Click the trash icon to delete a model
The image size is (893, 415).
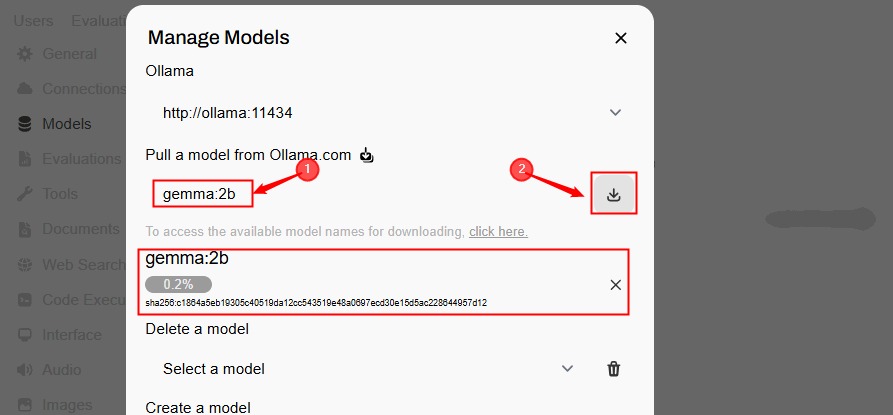(614, 369)
